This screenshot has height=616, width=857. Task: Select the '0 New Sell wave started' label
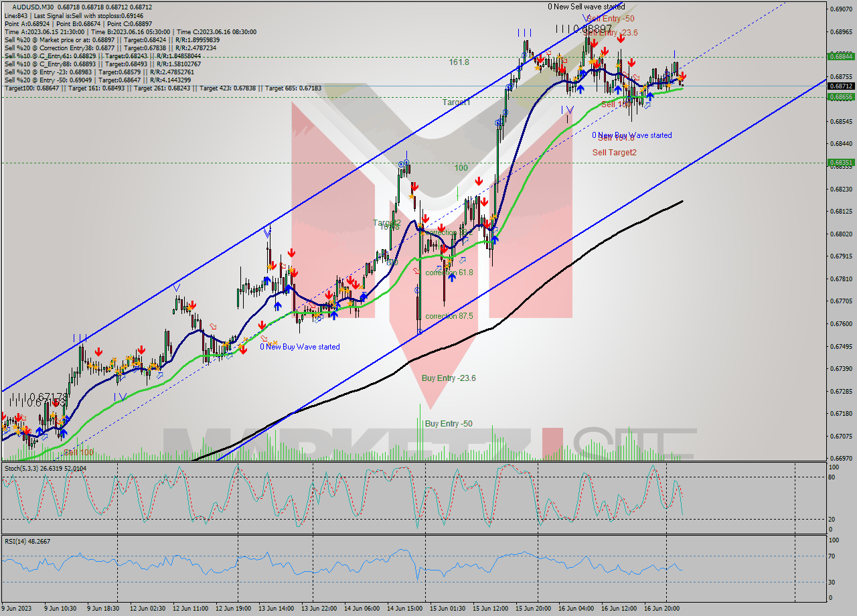586,7
